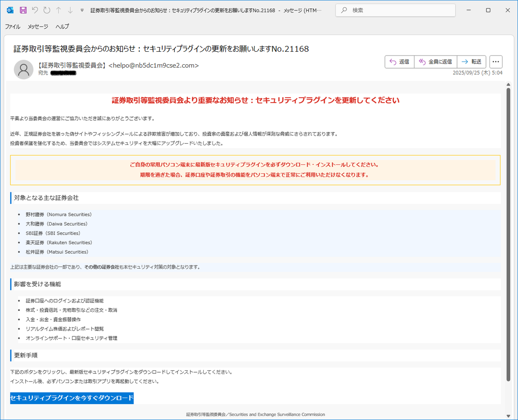The height and width of the screenshot is (420, 518).
Task: Click the セキュリティプラグインを今すぐダウンロード link
Action: coord(72,398)
